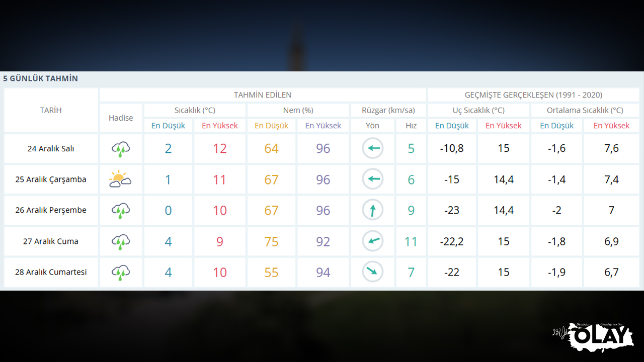Click the Uç Sıcaklık (°C) column header
The image size is (644, 362).
[478, 110]
